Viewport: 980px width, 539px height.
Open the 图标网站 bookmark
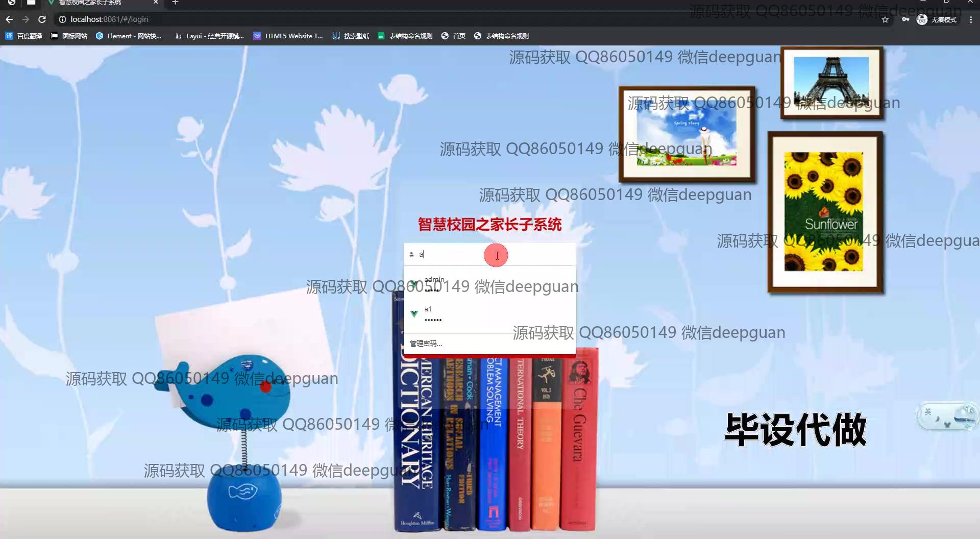point(69,36)
